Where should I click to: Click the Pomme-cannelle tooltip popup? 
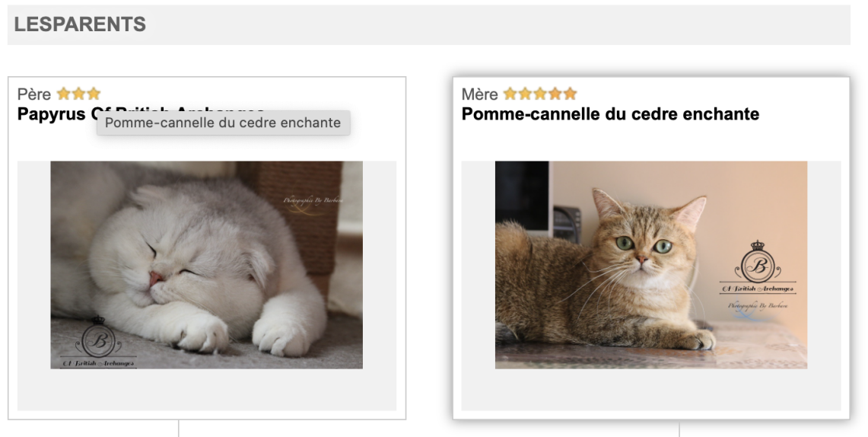[223, 123]
